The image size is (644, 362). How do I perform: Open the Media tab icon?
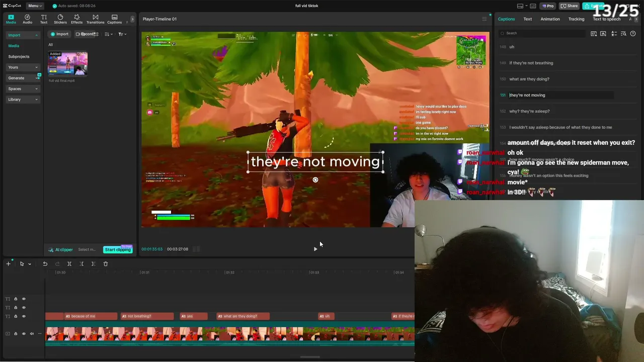tap(11, 19)
